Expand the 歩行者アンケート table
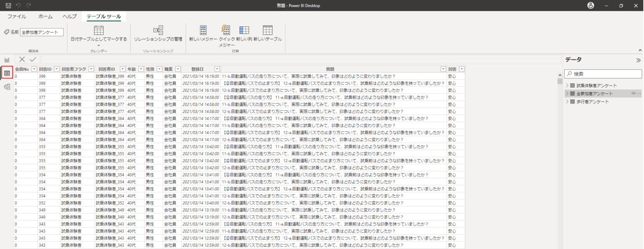This screenshot has width=644, height=249. 567,102
